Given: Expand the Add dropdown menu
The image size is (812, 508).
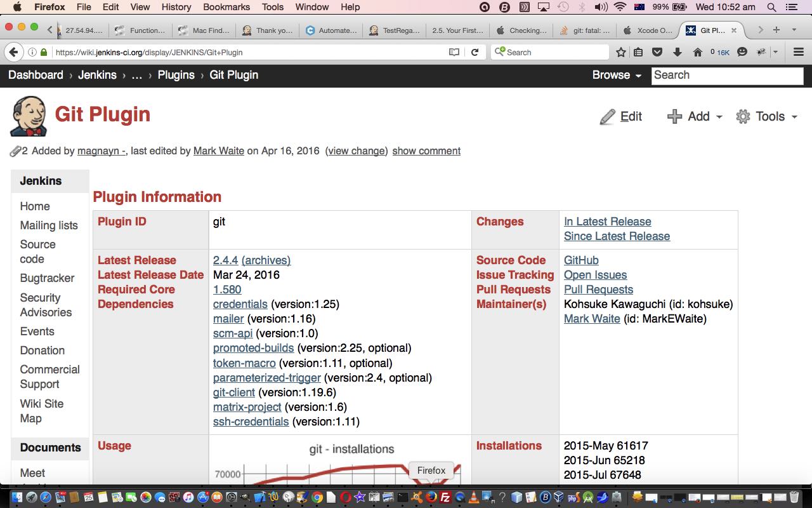Looking at the screenshot, I should click(695, 116).
